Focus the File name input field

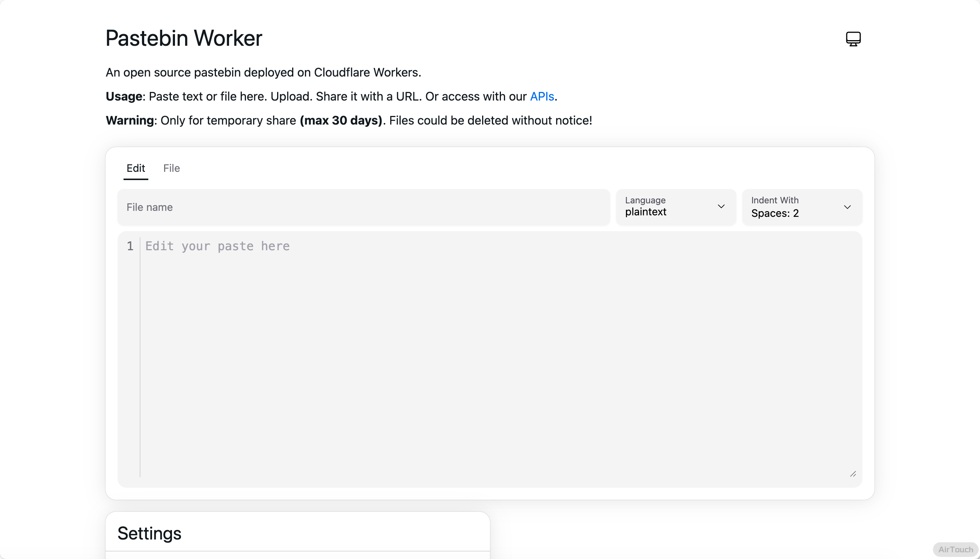click(x=363, y=207)
